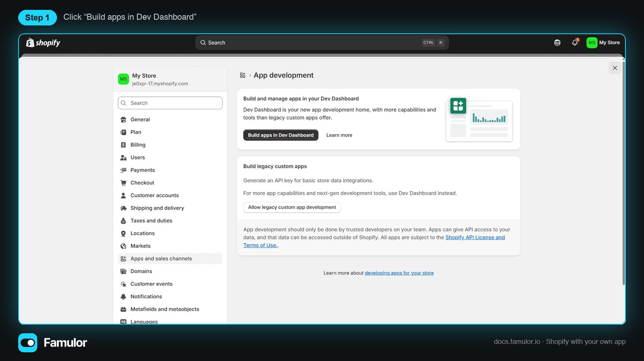This screenshot has height=361, width=644.
Task: Go to Customer events
Action: [x=170, y=284]
